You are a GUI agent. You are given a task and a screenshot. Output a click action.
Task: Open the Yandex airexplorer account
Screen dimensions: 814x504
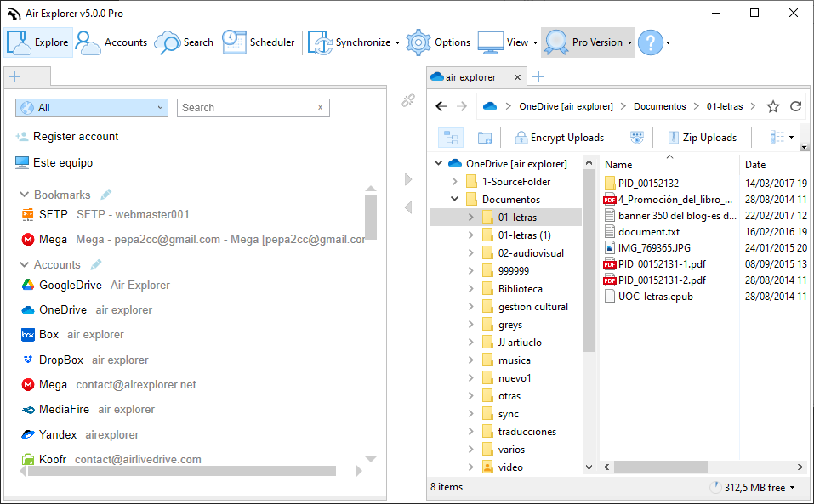pyautogui.click(x=81, y=434)
